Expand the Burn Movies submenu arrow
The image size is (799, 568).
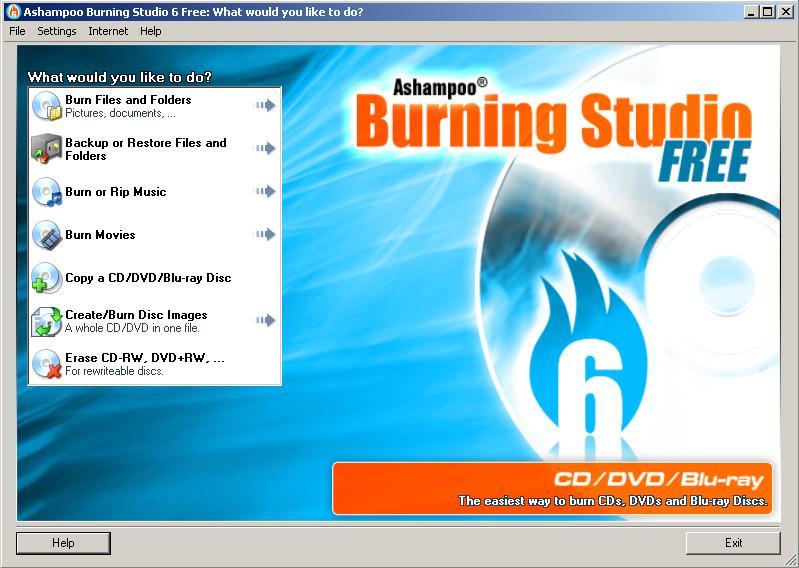(265, 234)
